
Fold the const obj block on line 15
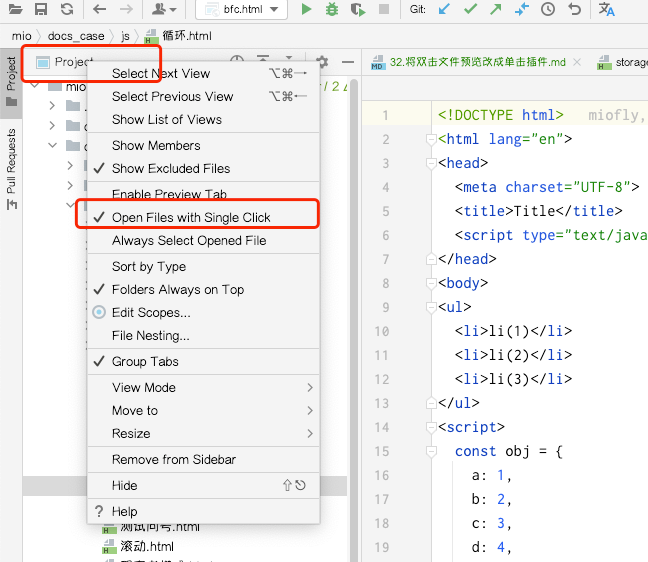click(x=431, y=451)
